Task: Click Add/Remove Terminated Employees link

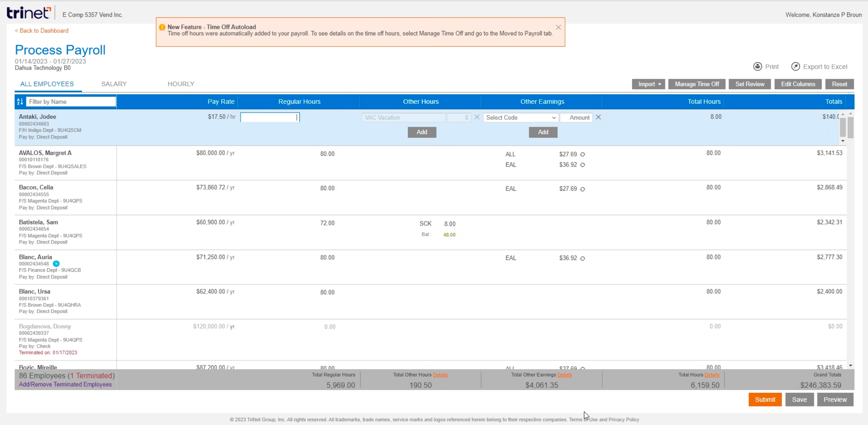Action: 65,384
